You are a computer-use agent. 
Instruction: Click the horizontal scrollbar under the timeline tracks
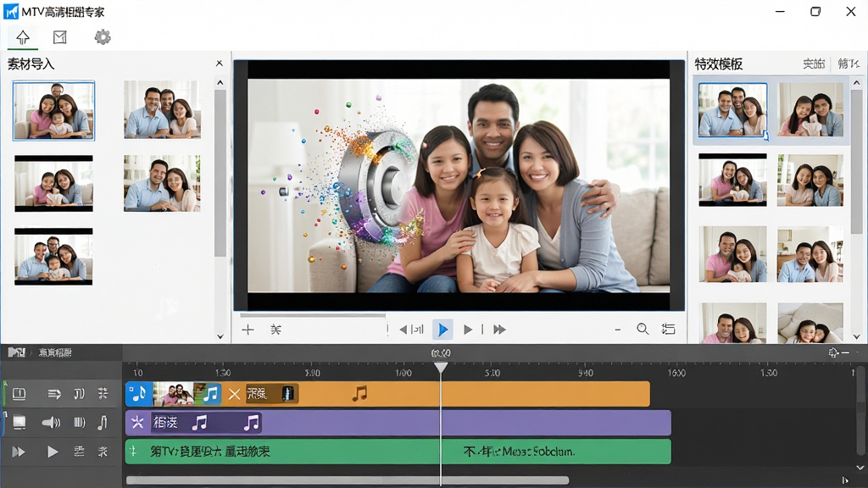(348, 480)
